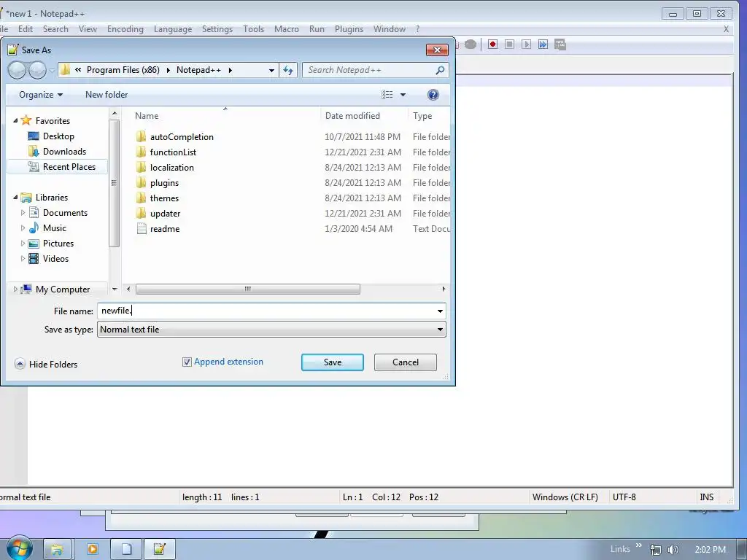Click the Save button
This screenshot has height=560, width=747.
point(333,362)
